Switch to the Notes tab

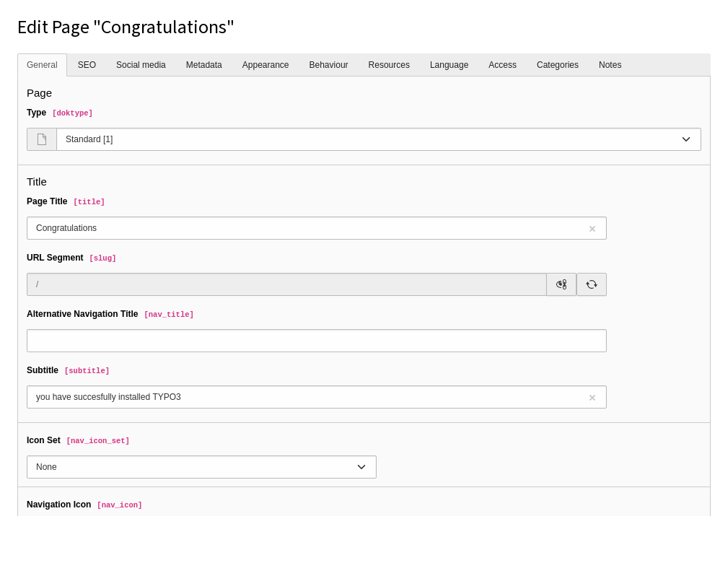point(610,65)
